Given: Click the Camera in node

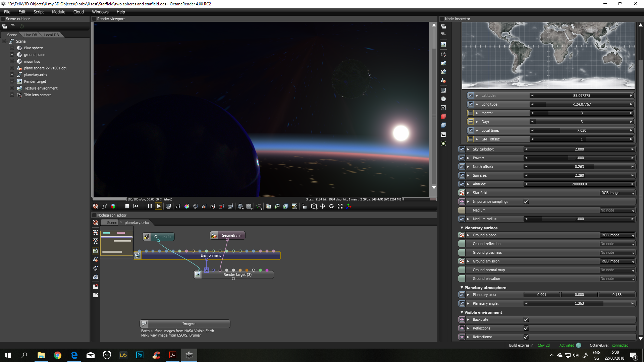Looking at the screenshot, I should pos(162,237).
